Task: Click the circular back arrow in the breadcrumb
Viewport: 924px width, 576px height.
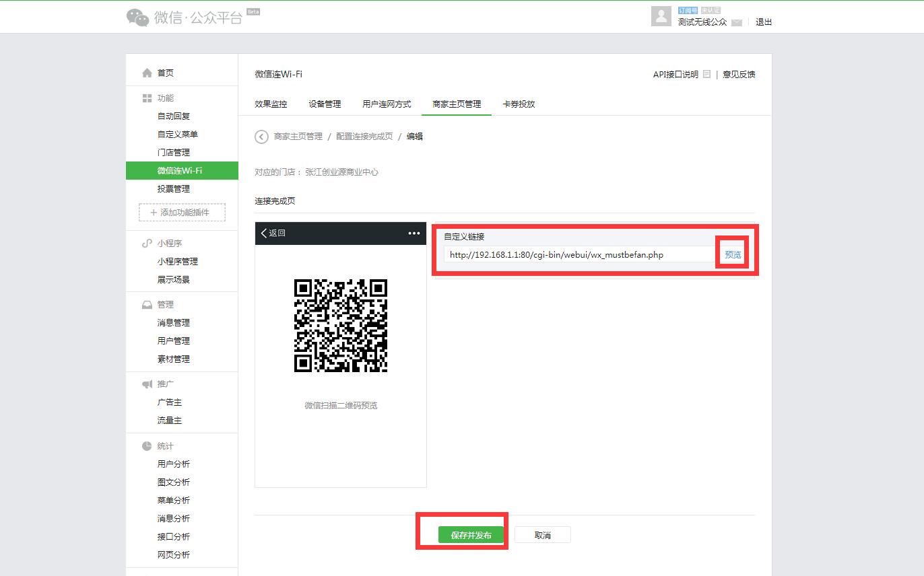Action: (261, 137)
